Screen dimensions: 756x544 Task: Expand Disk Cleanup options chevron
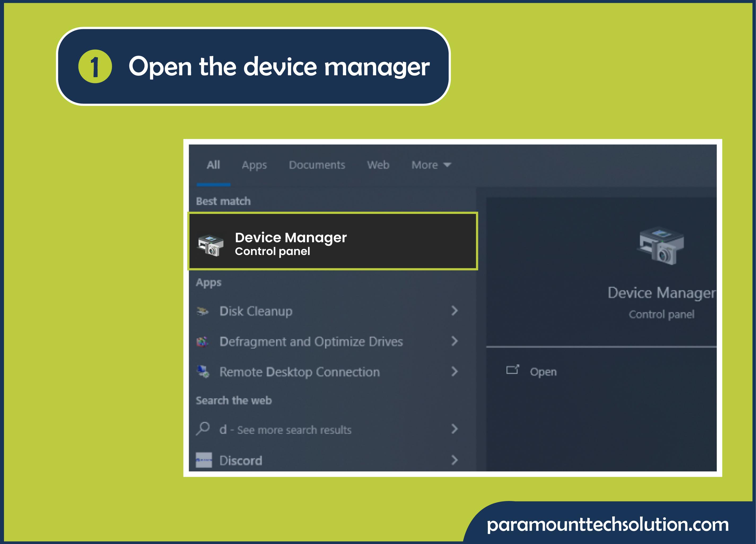click(454, 310)
